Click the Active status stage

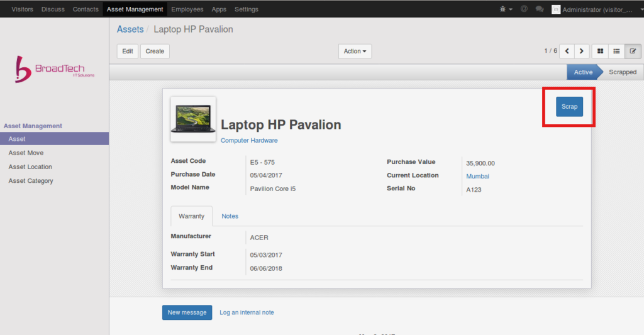click(x=583, y=72)
